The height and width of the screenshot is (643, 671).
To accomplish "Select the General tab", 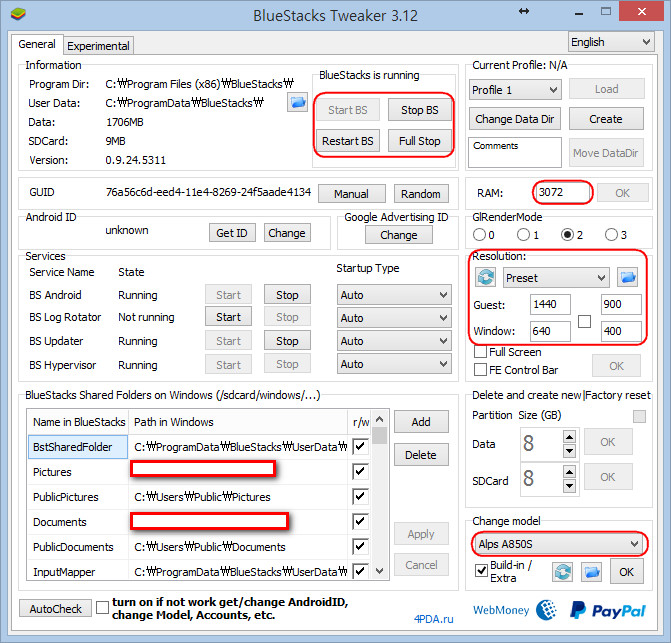I will [x=37, y=45].
